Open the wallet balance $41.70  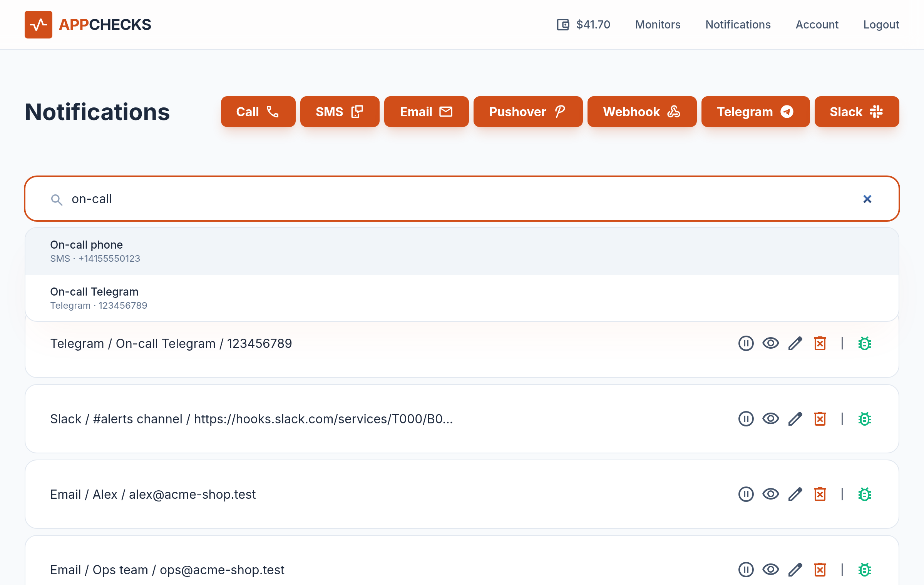click(583, 25)
